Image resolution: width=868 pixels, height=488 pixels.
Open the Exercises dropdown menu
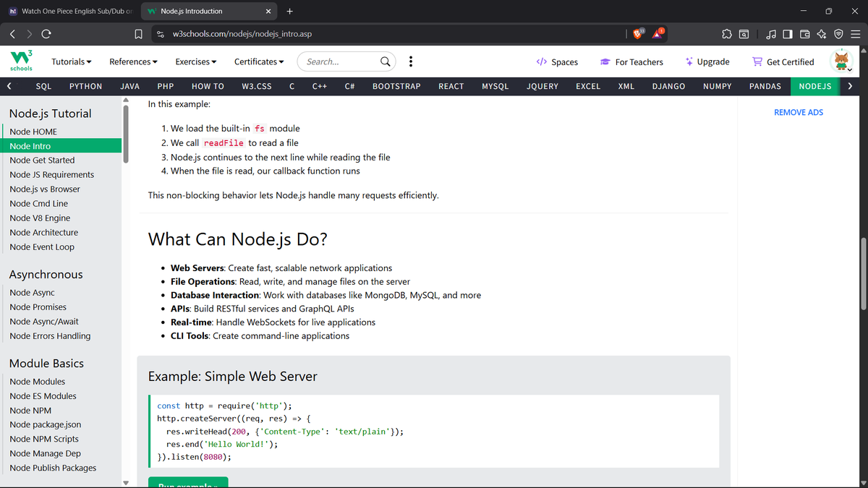[x=196, y=61]
